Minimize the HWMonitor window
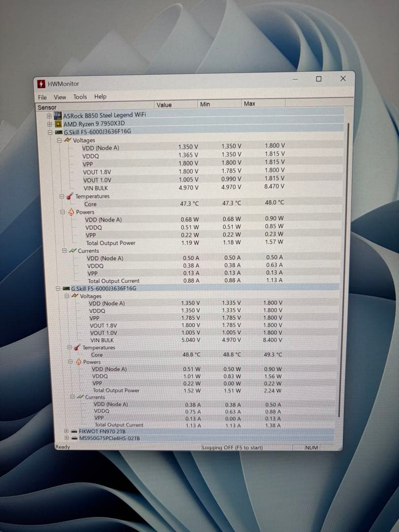399x532 pixels. click(295, 79)
